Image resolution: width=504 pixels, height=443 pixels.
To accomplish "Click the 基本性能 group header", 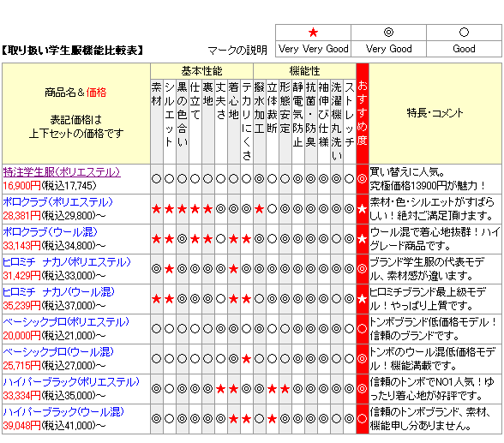I will coord(202,71).
